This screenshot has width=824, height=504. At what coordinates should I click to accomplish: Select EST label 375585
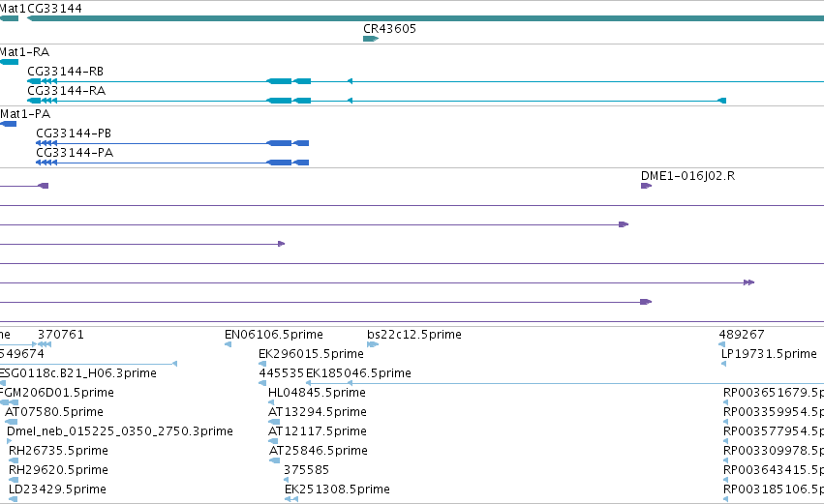point(306,470)
